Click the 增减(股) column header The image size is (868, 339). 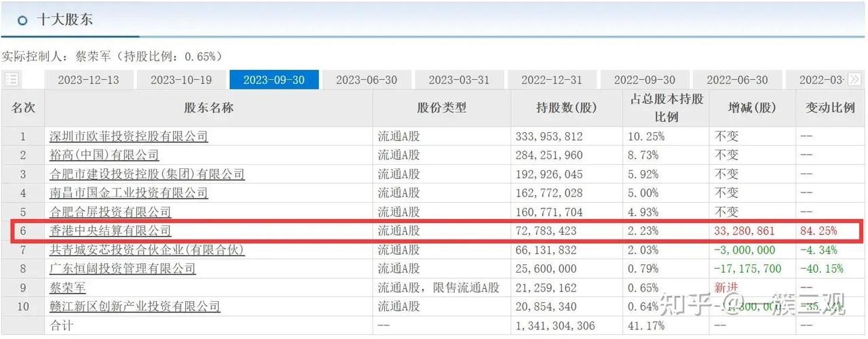(752, 108)
